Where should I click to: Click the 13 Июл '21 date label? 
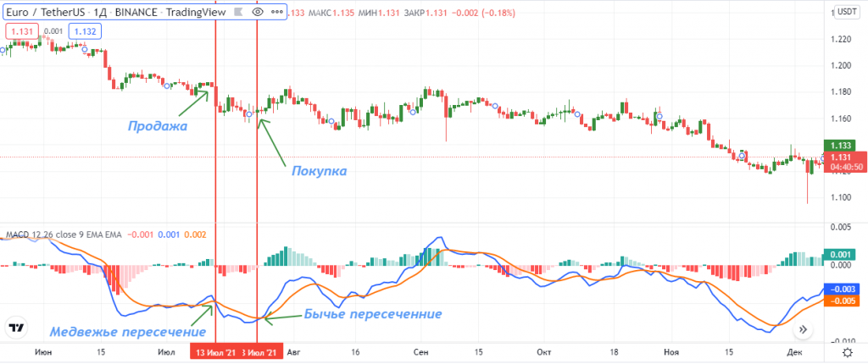click(216, 352)
